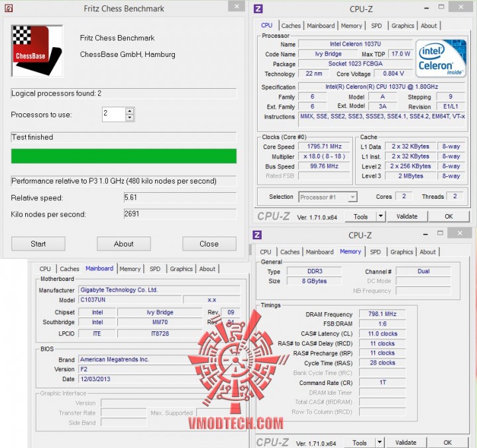Open the Processor #1 selection dropdown

click(328, 197)
